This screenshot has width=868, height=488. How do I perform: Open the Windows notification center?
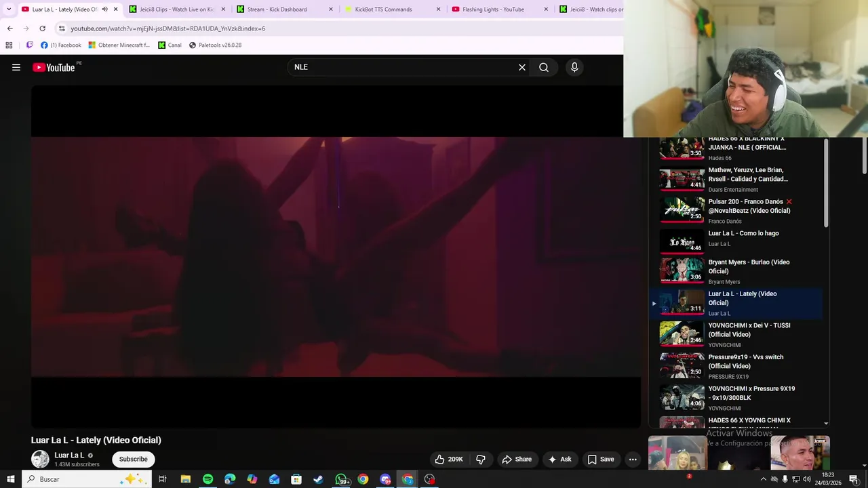tap(854, 479)
